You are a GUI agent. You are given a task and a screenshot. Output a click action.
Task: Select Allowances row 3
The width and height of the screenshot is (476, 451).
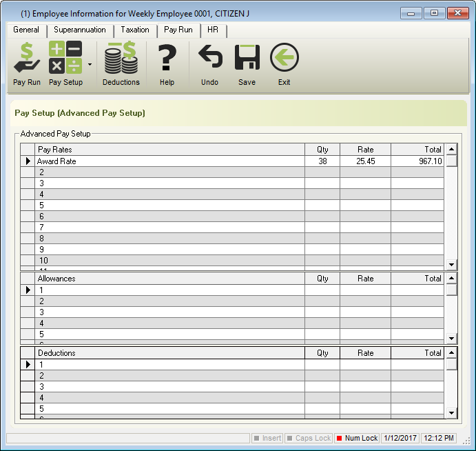232,312
